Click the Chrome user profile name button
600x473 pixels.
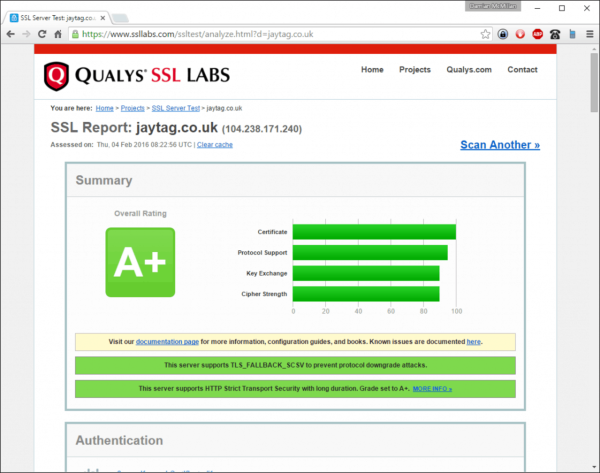493,6
